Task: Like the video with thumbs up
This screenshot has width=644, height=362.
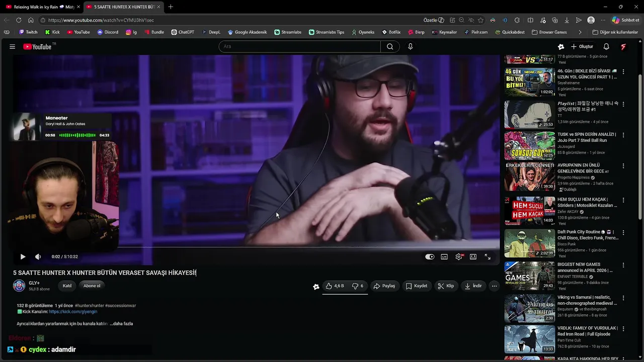Action: (x=335, y=286)
